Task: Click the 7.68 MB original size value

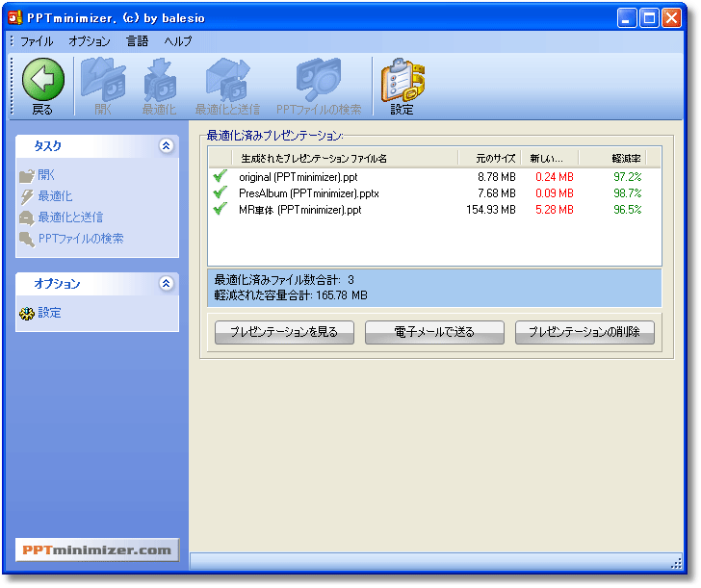Action: [497, 193]
